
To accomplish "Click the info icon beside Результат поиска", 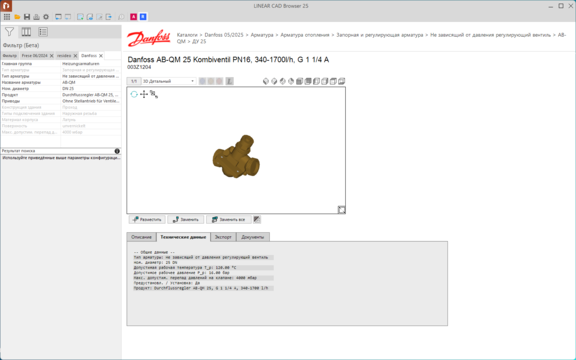I will tap(117, 151).
